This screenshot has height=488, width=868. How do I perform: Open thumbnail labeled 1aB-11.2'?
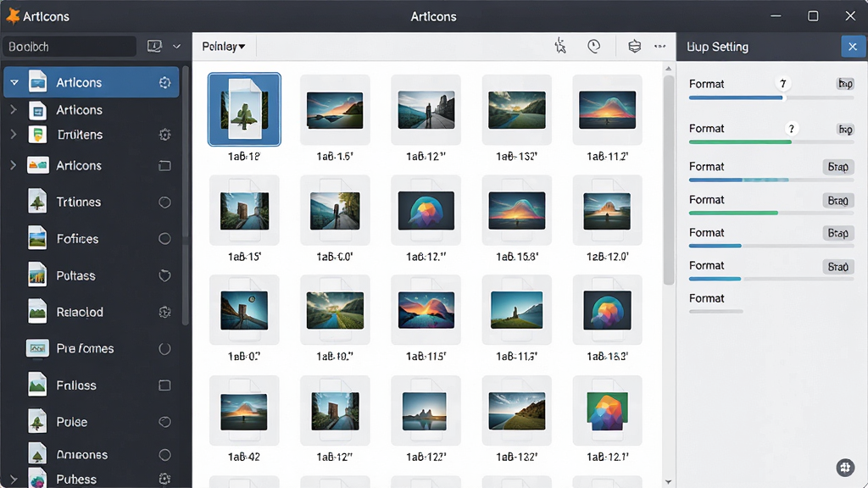click(607, 109)
